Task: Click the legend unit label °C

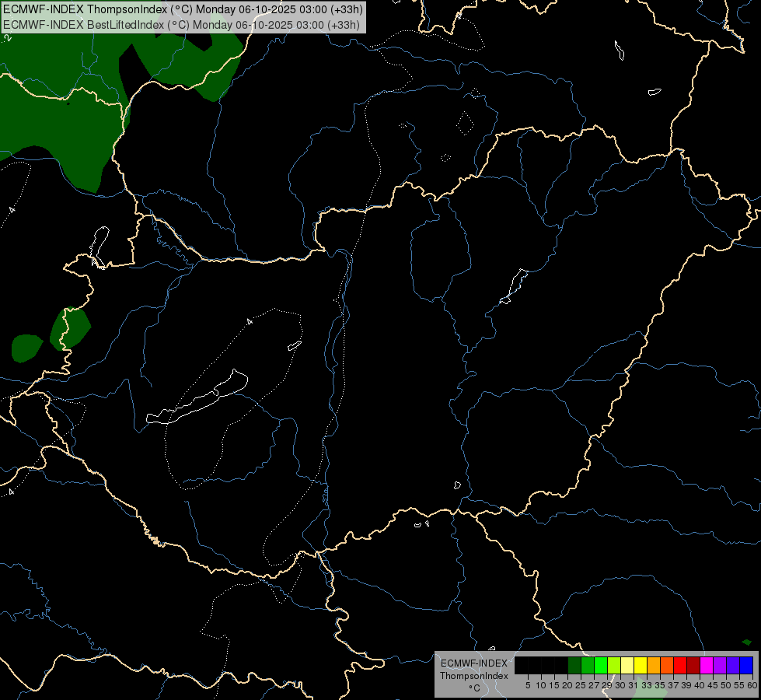Action: pos(475,688)
